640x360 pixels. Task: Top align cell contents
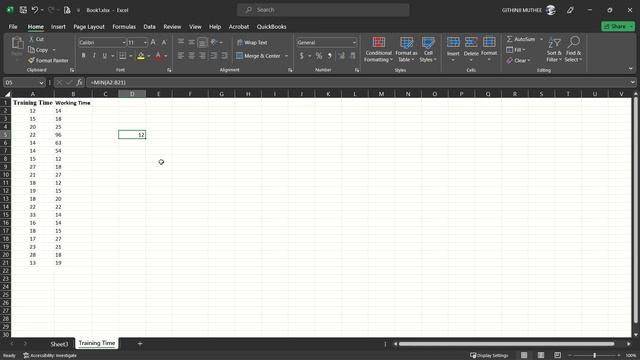pyautogui.click(x=181, y=42)
